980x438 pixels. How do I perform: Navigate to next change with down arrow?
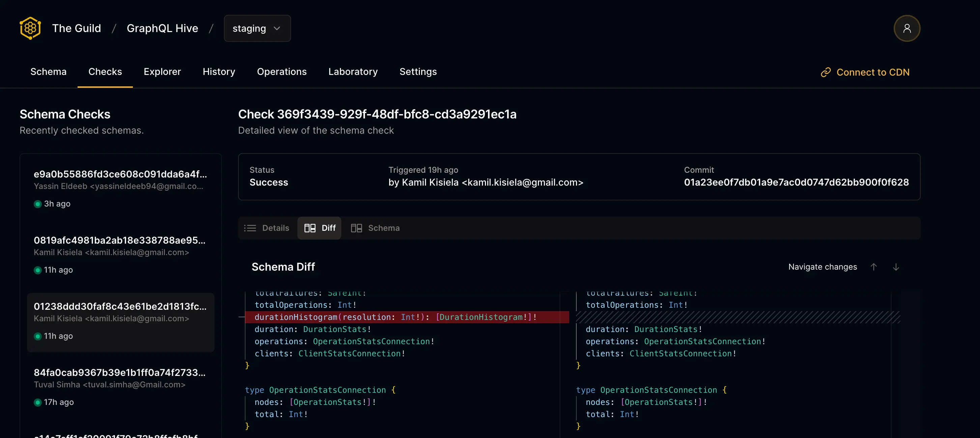pos(896,267)
